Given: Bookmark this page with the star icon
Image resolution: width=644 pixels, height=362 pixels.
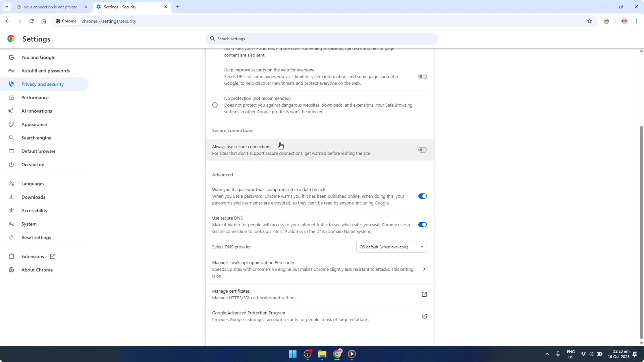Looking at the screenshot, I should point(590,21).
